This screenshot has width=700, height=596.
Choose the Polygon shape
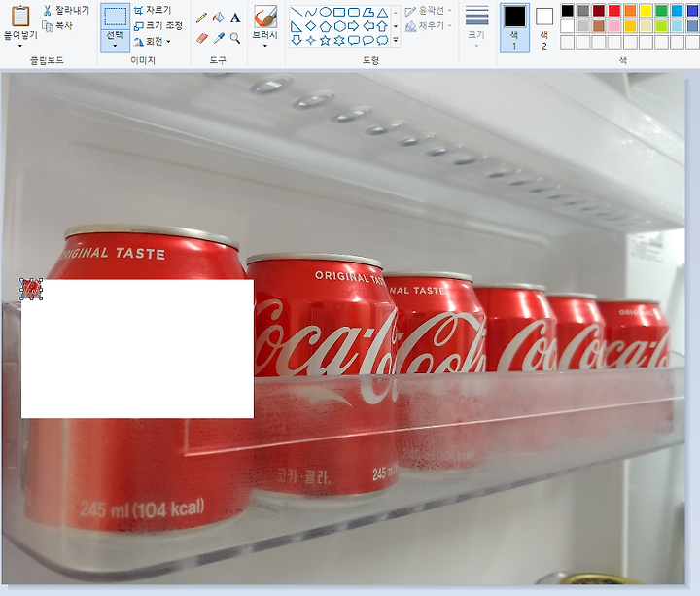(x=367, y=12)
